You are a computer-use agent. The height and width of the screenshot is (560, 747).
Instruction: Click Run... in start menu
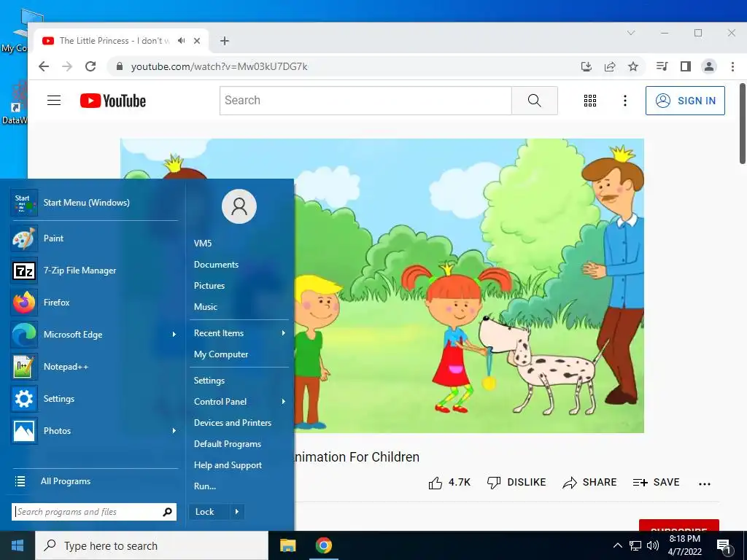(205, 486)
